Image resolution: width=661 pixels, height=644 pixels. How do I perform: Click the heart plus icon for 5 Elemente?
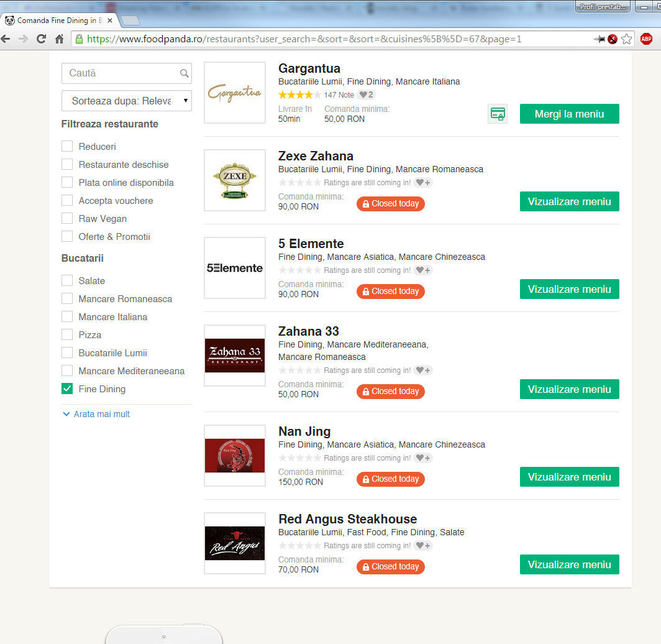coord(423,270)
